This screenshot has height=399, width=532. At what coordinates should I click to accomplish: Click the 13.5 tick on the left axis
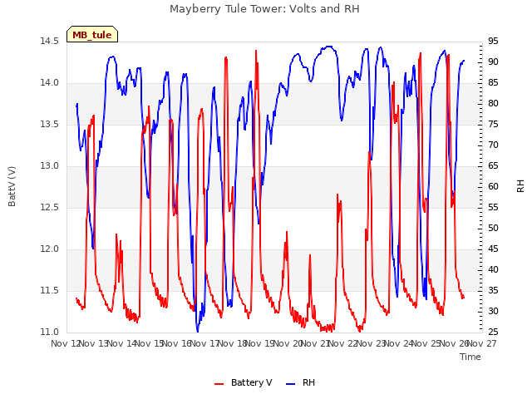pyautogui.click(x=50, y=125)
